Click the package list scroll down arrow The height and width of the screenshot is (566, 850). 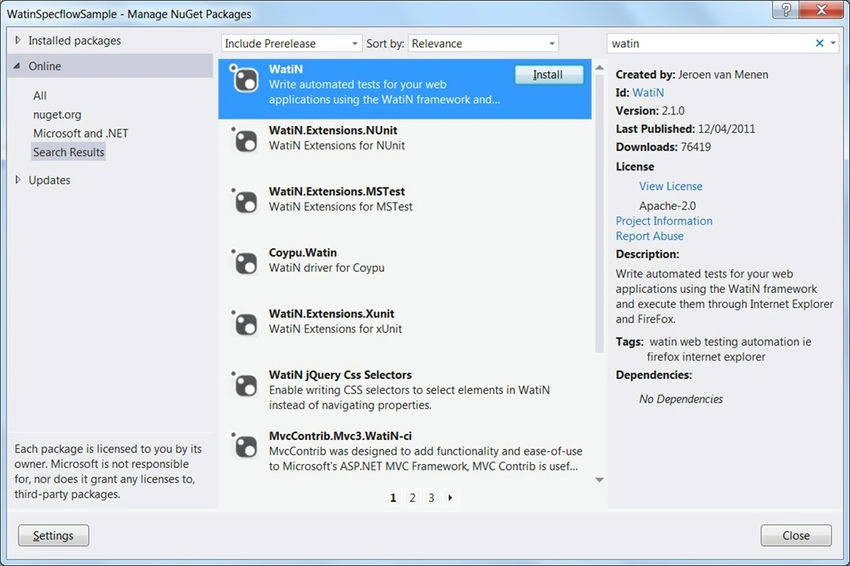[599, 480]
